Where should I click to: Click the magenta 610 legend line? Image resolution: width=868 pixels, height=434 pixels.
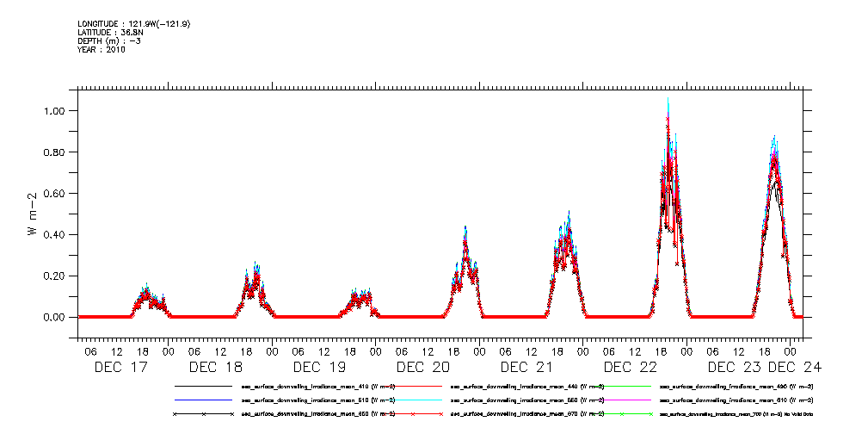point(619,400)
